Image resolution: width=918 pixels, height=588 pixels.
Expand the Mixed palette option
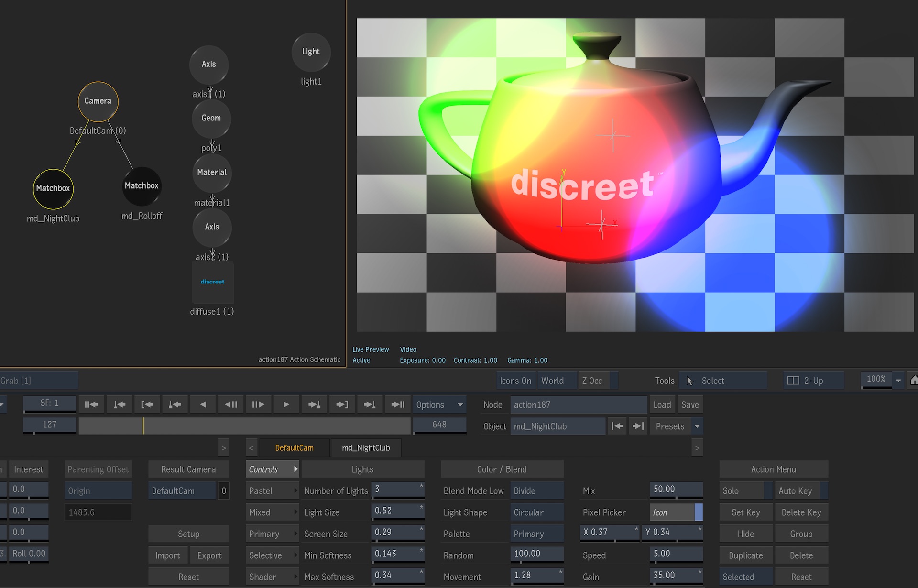pyautogui.click(x=272, y=512)
